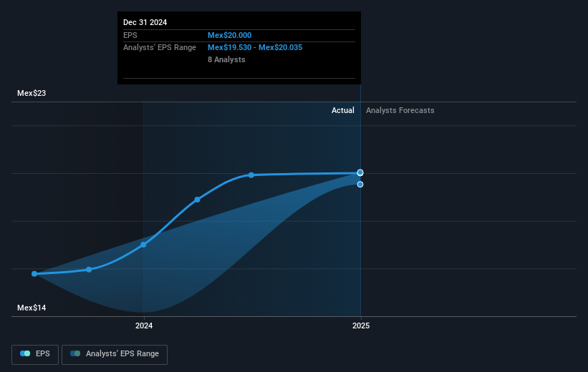
Task: Click the Analysts' EPS Range legend color icon
Action: (x=75, y=353)
